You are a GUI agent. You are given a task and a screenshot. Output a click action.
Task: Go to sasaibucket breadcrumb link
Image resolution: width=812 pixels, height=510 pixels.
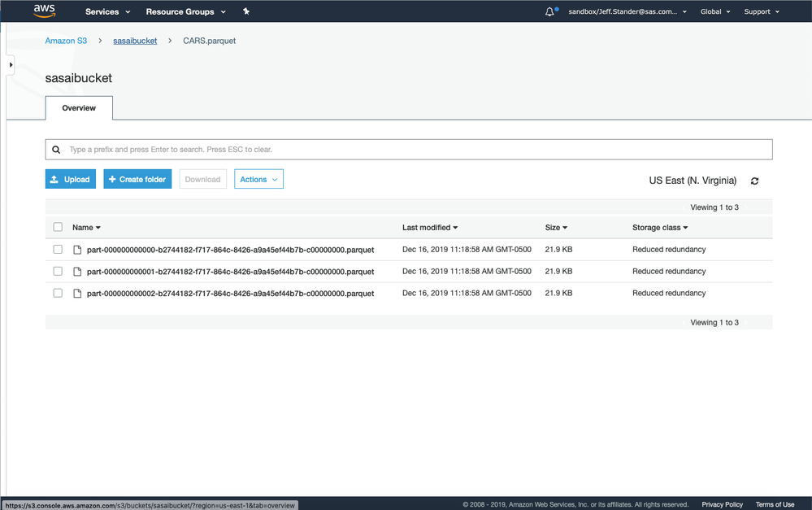point(135,41)
